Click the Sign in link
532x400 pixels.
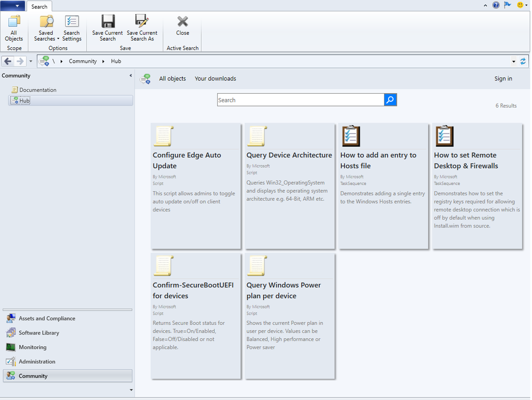503,79
